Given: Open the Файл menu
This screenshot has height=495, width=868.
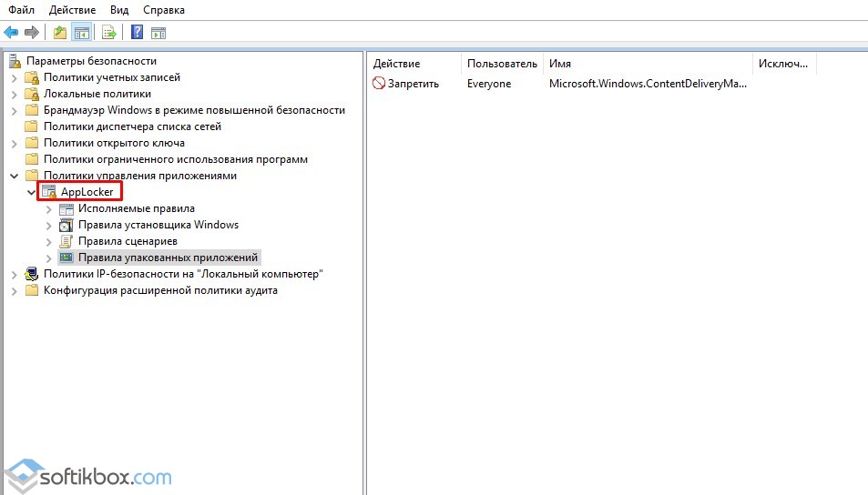Looking at the screenshot, I should point(22,10).
